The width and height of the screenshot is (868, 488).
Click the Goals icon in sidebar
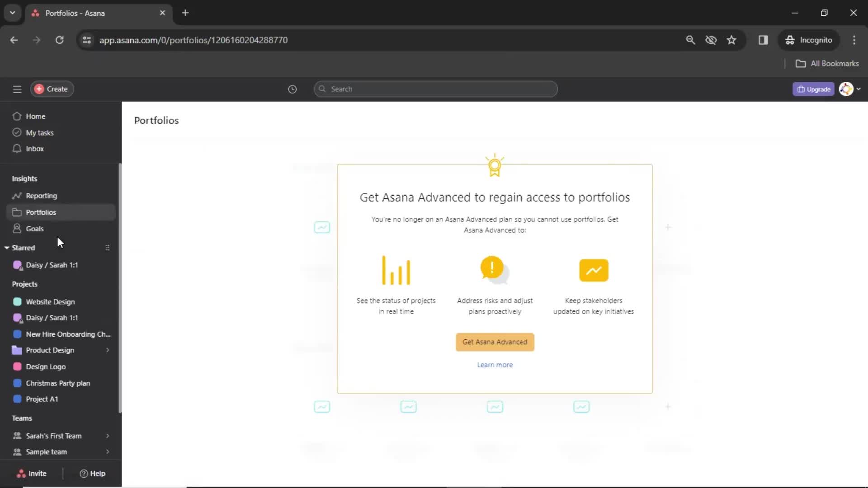17,229
